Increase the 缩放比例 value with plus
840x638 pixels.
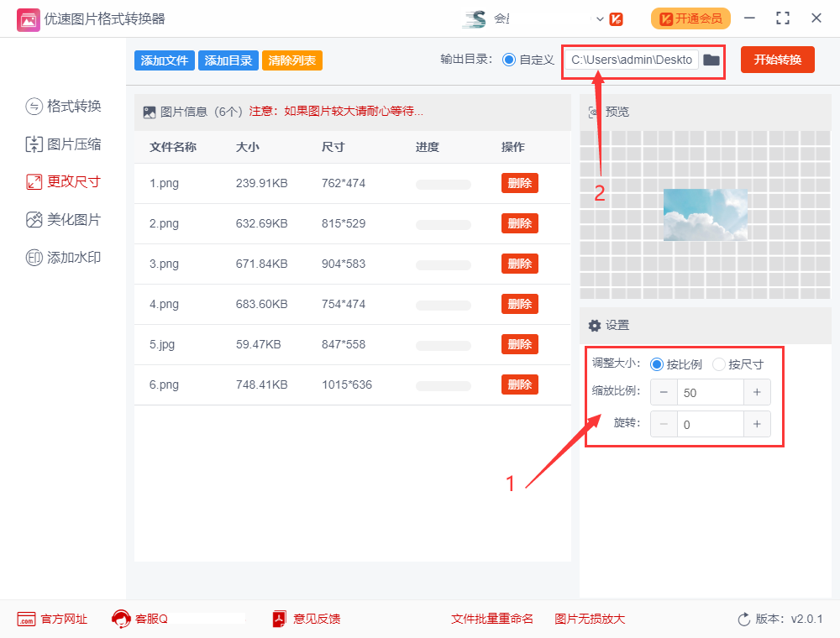point(756,392)
